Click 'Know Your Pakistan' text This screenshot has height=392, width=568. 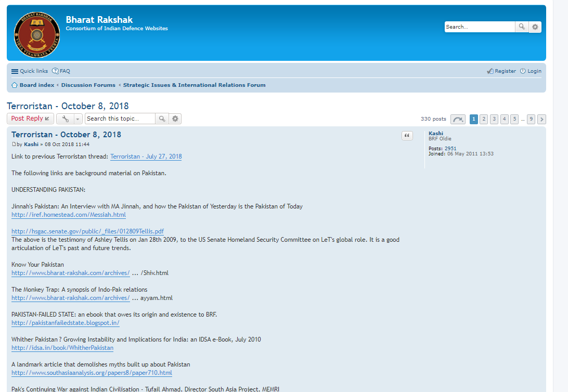tap(37, 265)
